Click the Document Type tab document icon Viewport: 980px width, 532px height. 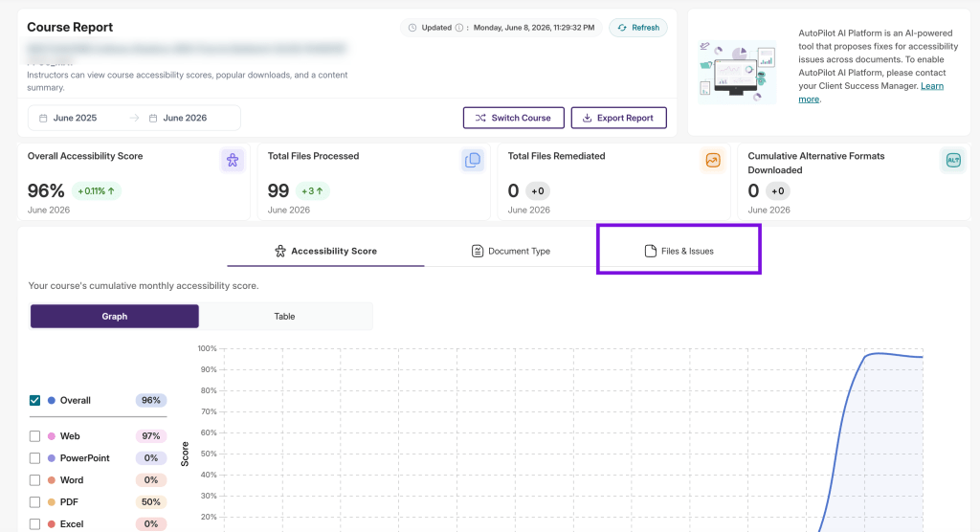click(x=478, y=251)
